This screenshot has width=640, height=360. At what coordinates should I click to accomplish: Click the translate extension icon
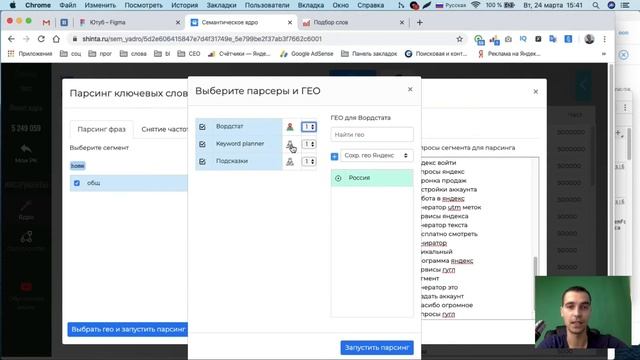553,39
